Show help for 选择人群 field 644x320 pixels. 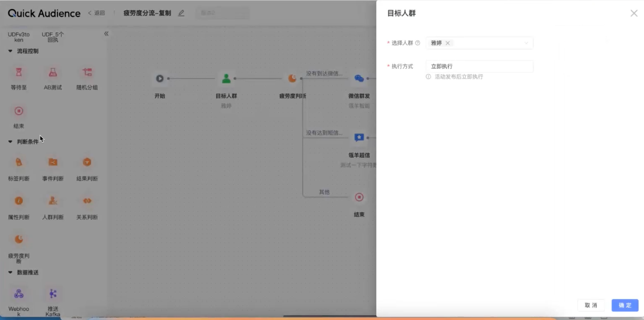pos(417,43)
